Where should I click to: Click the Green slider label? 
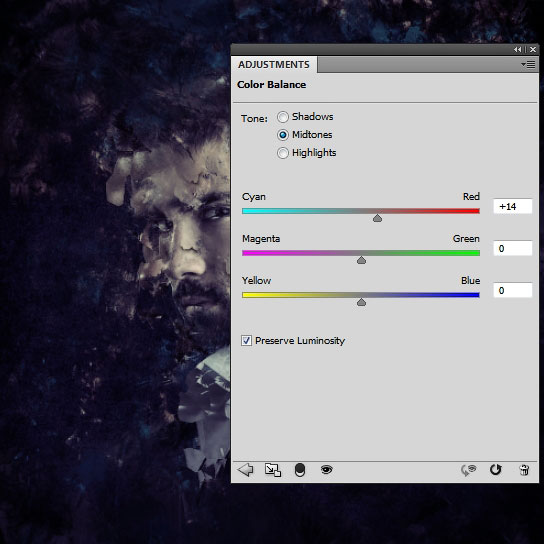(x=466, y=239)
